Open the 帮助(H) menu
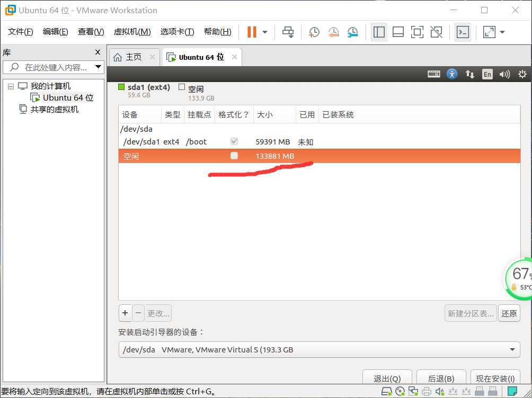The width and height of the screenshot is (532, 398). pyautogui.click(x=217, y=32)
